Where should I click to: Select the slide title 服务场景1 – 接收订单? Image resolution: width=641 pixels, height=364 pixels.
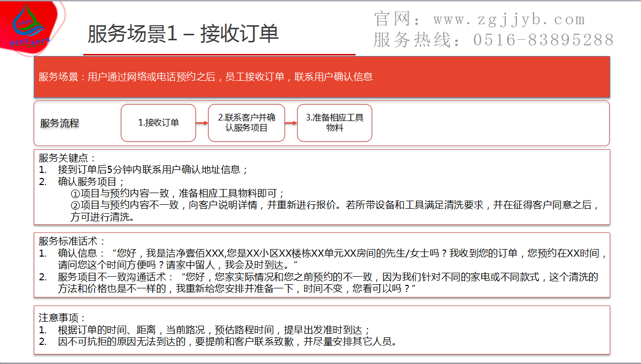[x=183, y=34]
